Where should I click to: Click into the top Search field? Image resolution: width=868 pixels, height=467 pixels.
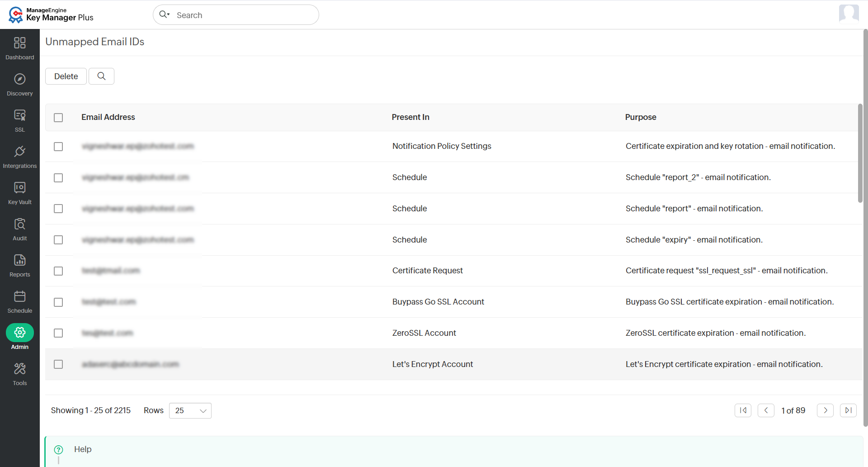click(x=236, y=15)
